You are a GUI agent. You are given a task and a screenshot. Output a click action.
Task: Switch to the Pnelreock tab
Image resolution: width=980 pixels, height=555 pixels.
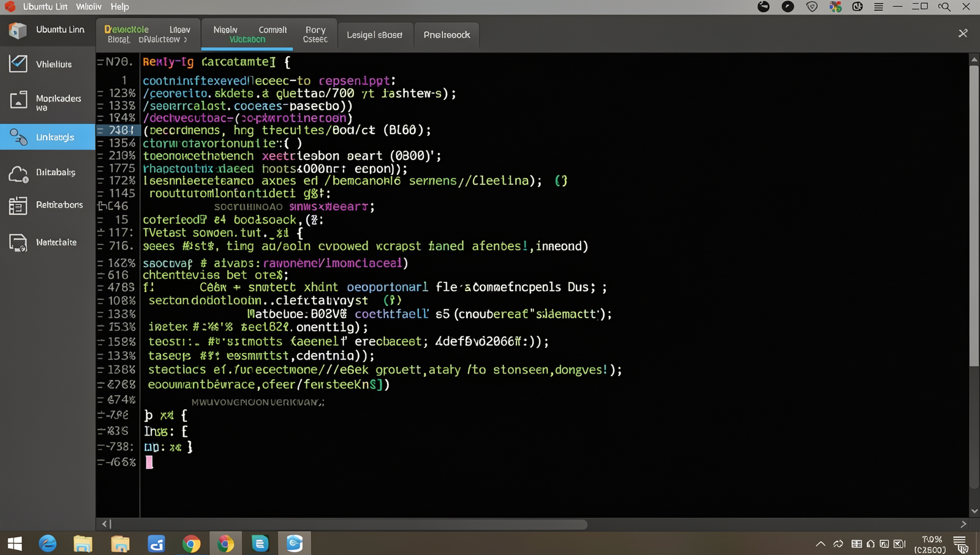point(447,35)
